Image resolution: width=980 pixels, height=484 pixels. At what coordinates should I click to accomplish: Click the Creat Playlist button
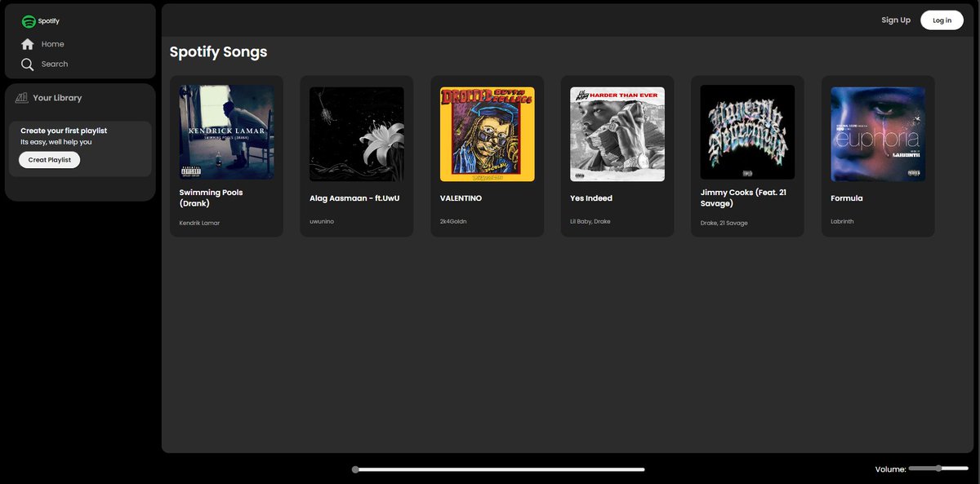point(49,160)
